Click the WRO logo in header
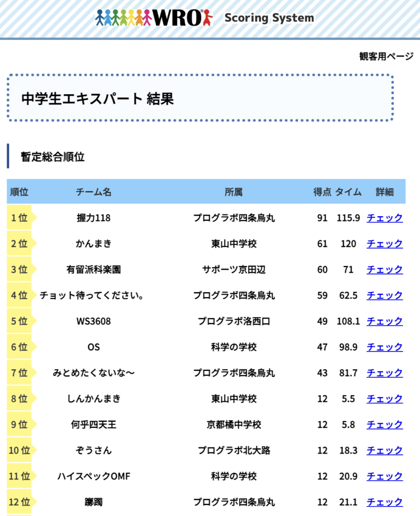Viewport: 420px width, 516px height. click(x=155, y=18)
